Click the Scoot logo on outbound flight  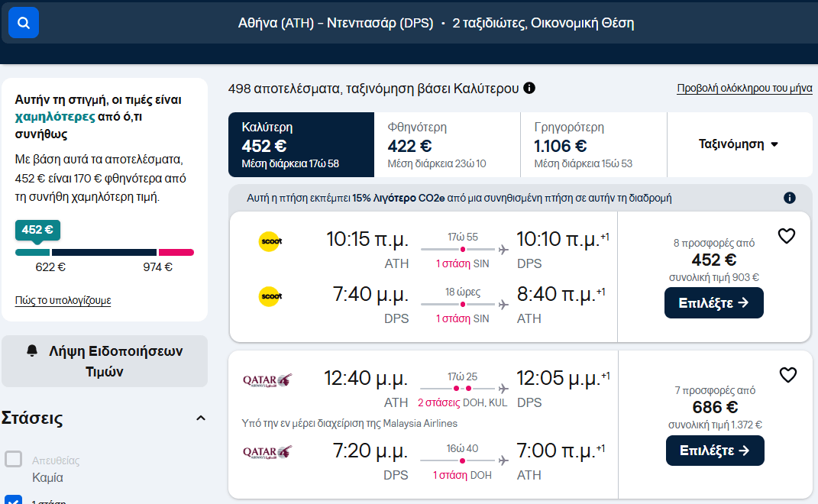click(270, 241)
